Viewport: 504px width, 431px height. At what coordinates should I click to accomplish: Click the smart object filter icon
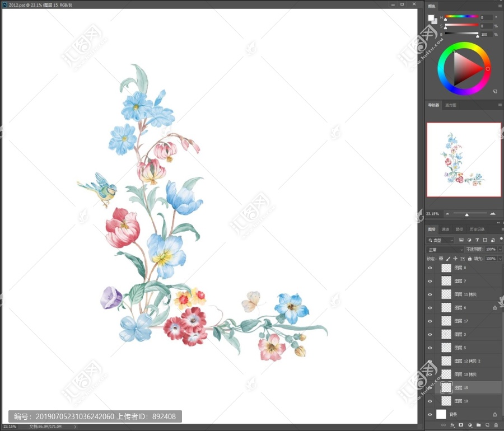pyautogui.click(x=493, y=240)
